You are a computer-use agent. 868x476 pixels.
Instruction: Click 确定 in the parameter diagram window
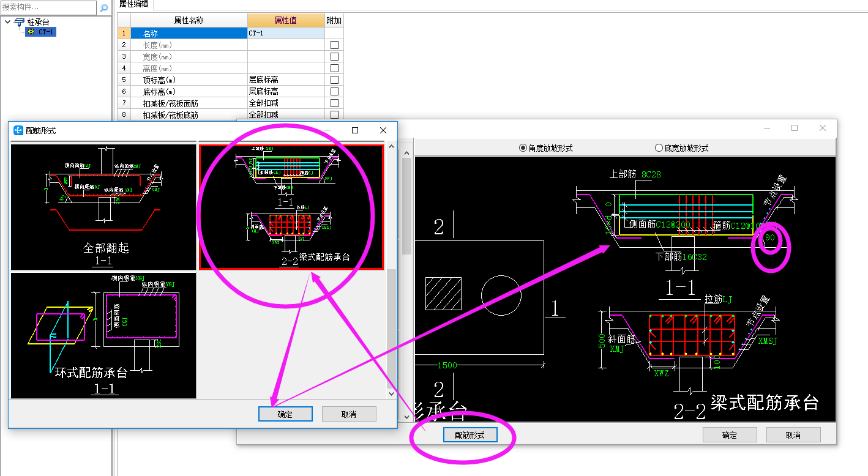pos(730,435)
